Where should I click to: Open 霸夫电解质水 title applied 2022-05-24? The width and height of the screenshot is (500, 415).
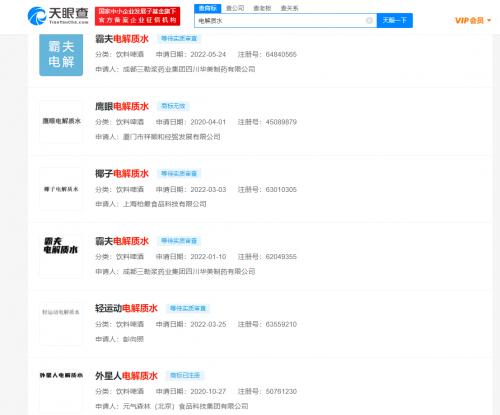(x=122, y=39)
